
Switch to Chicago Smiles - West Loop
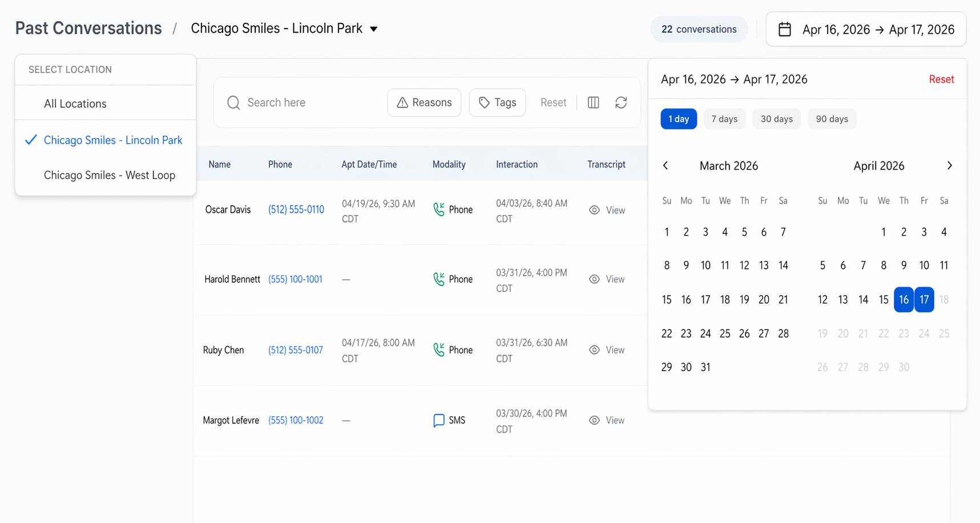[110, 175]
